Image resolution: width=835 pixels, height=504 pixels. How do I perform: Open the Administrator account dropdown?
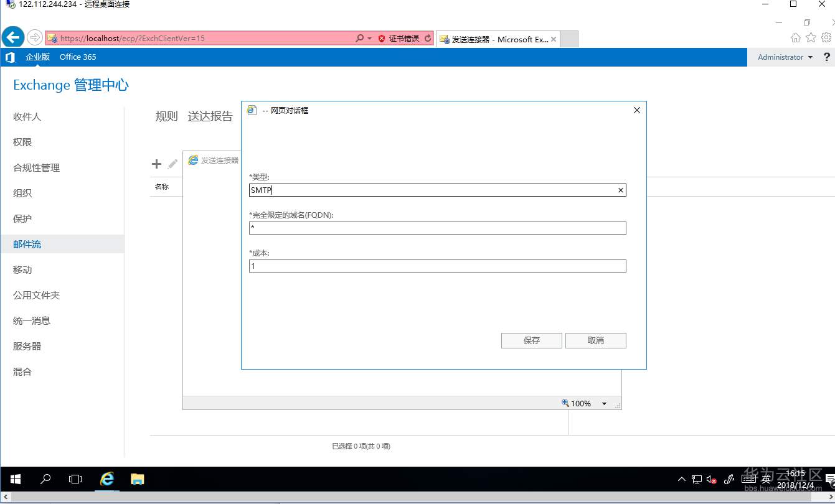[784, 57]
